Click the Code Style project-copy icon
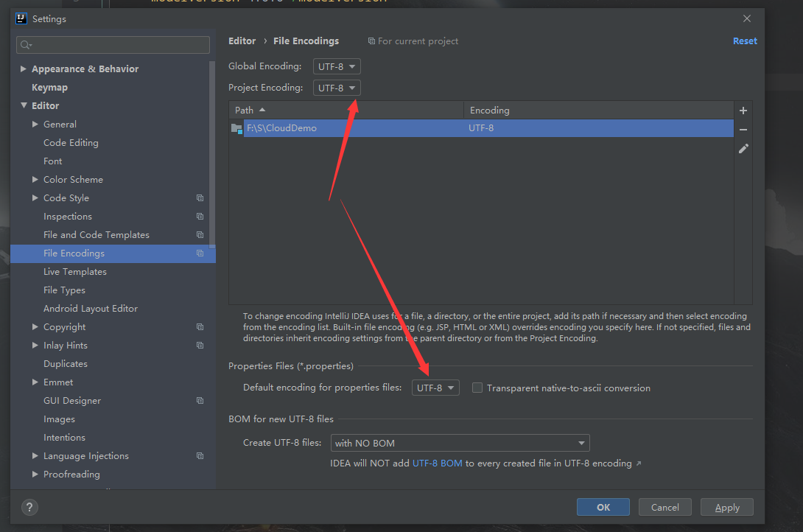 click(x=200, y=198)
